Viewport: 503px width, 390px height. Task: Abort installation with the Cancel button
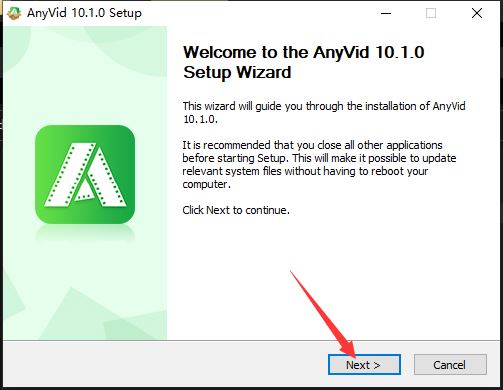(450, 365)
